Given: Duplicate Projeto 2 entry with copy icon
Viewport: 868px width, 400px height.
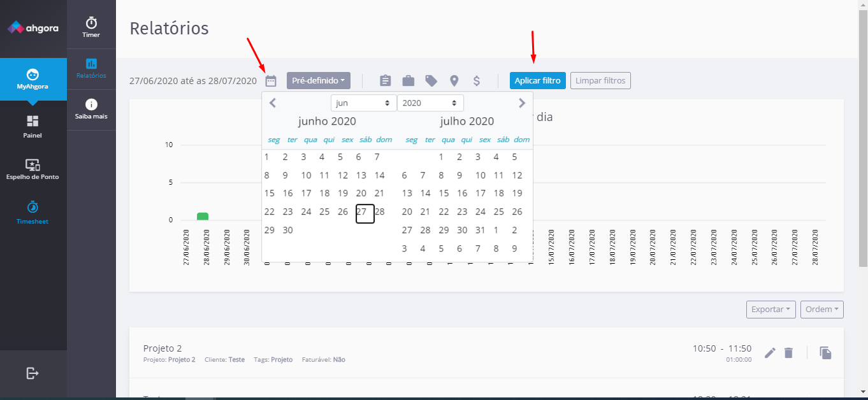Looking at the screenshot, I should [x=825, y=353].
